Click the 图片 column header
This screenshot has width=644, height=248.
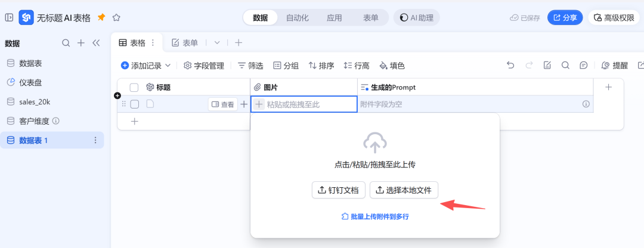(304, 87)
